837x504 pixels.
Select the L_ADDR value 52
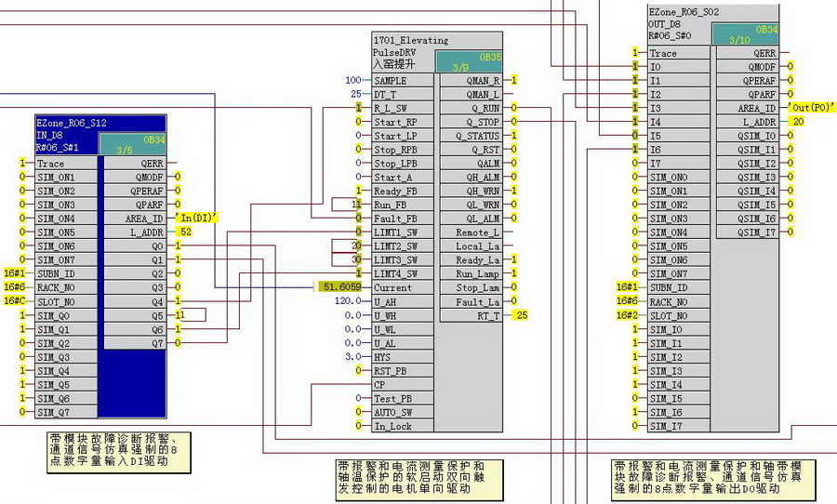point(186,232)
